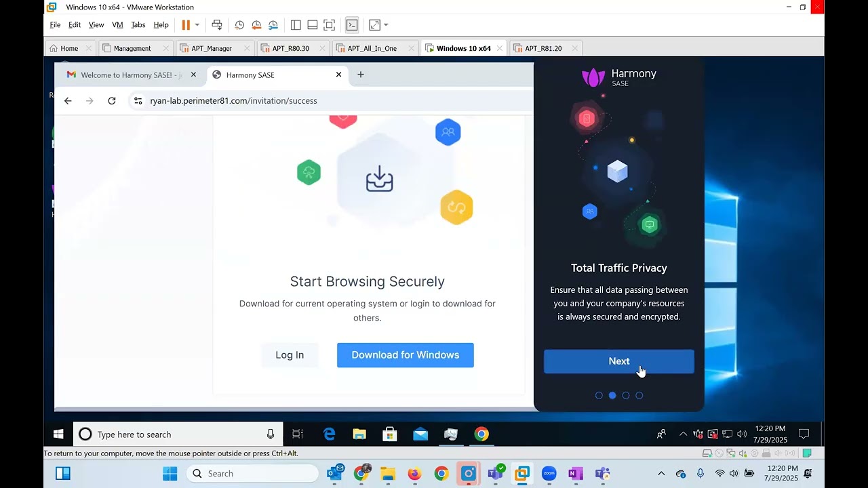Switch to the APT_R81.20 VM tab

[543, 48]
